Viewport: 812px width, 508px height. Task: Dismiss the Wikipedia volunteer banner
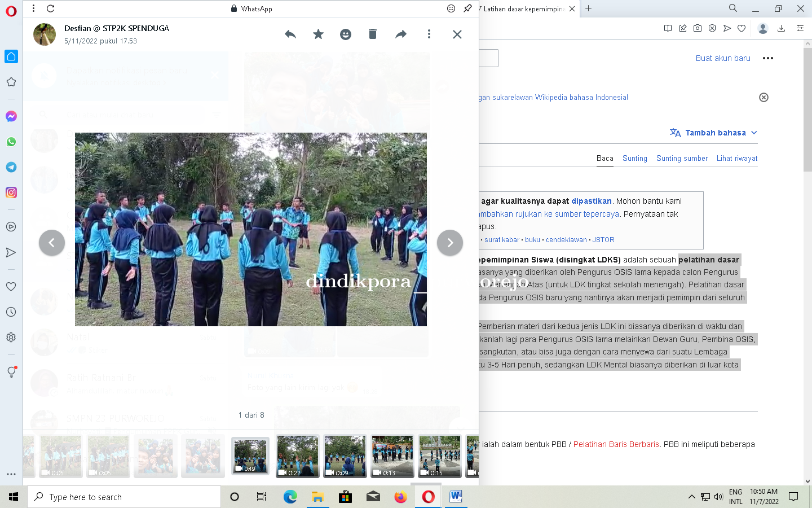764,98
